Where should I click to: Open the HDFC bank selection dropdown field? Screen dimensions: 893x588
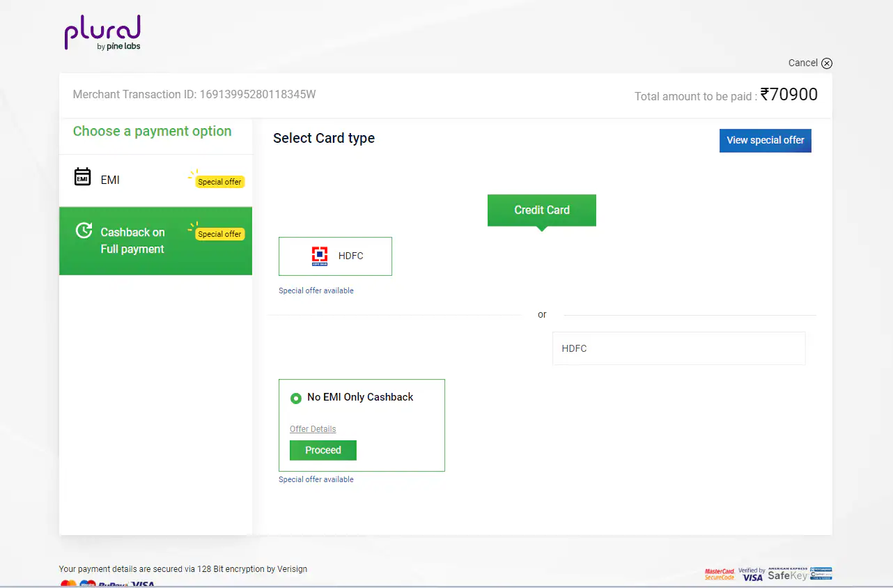[x=678, y=348]
